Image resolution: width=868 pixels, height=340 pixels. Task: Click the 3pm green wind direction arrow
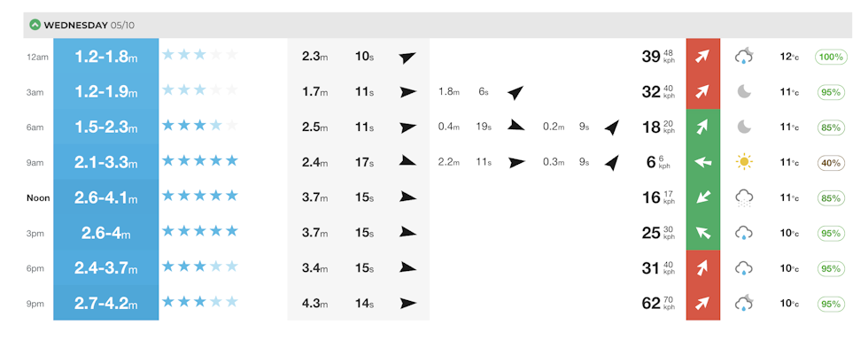coord(702,233)
